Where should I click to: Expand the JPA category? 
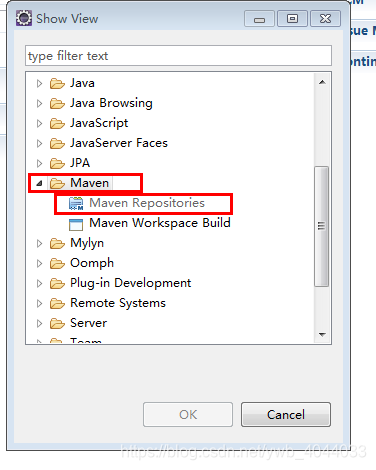39,163
